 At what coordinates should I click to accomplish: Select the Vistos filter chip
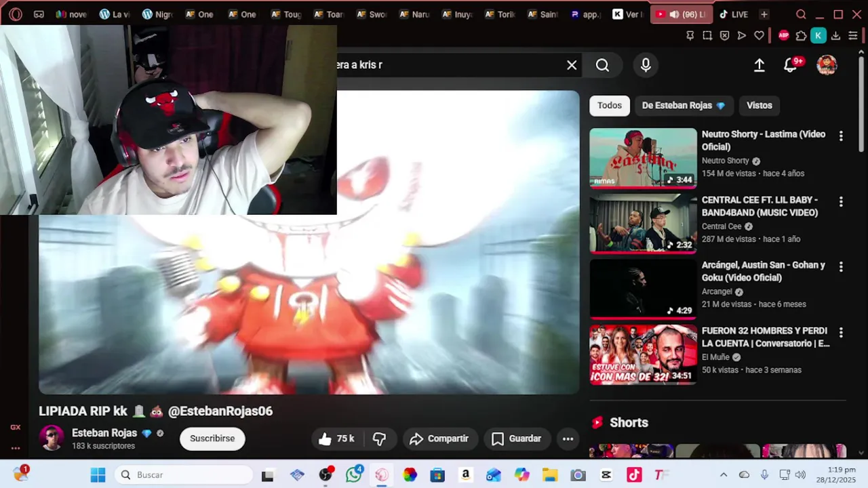[759, 105]
